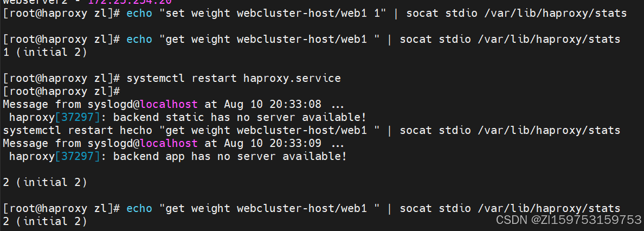Click 'backend static has no server available!' text

(240, 118)
